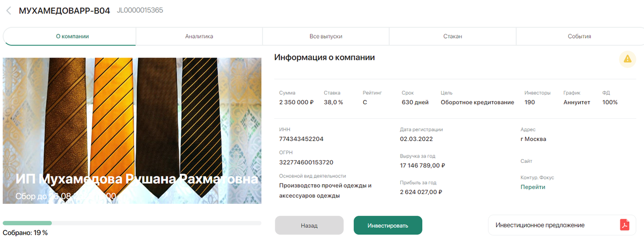This screenshot has width=644, height=244.
Task: Click the yellow warning triangle icon
Action: [x=627, y=59]
